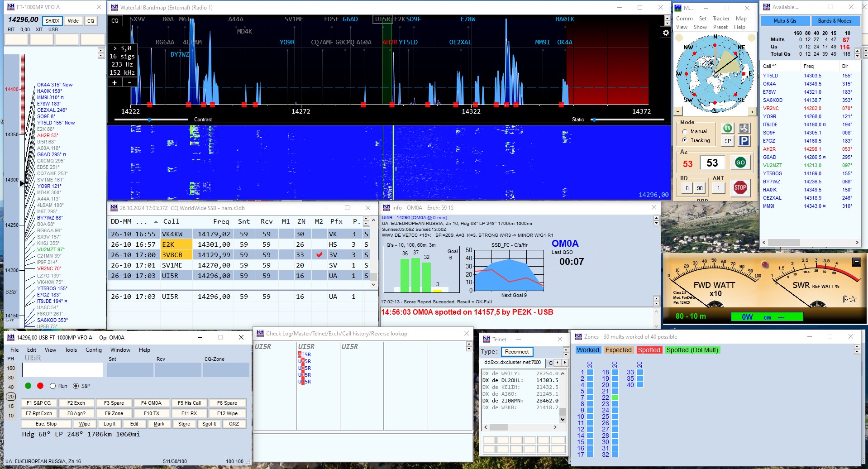Switch to Bands & Modes tab
The height and width of the screenshot is (469, 868).
tap(834, 21)
